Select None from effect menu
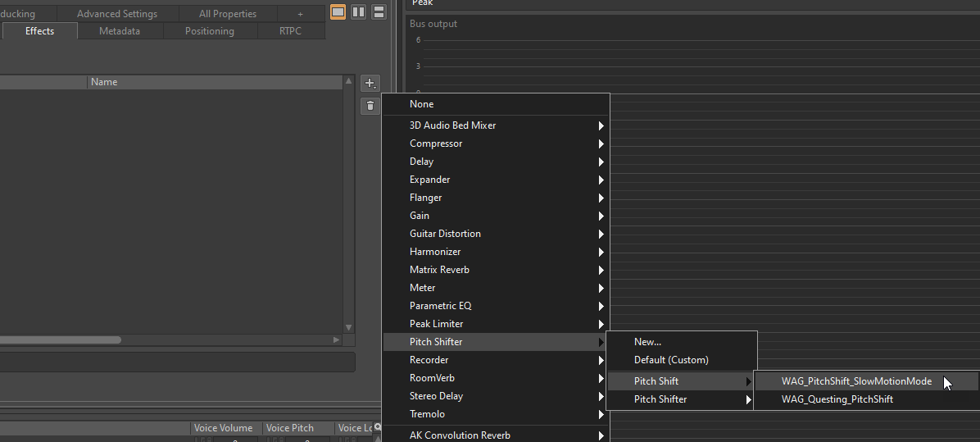 point(422,104)
